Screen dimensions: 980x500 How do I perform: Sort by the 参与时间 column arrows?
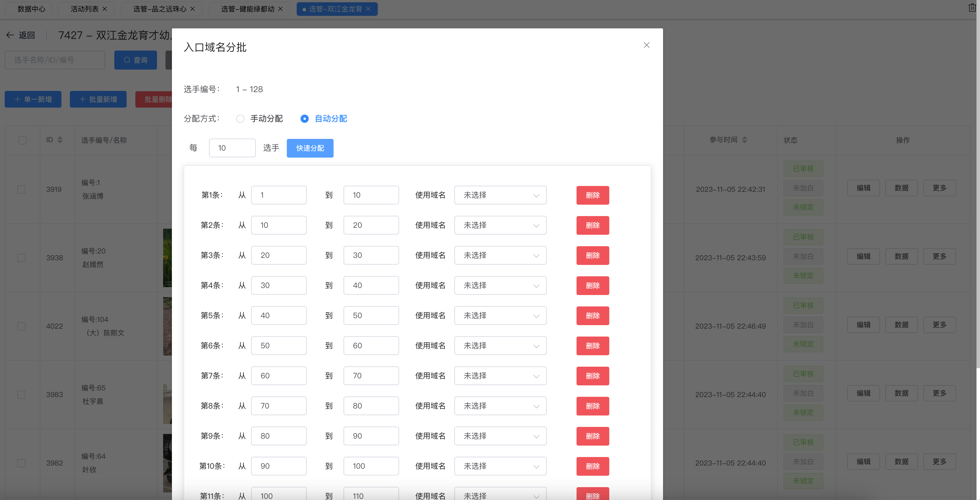tap(745, 140)
